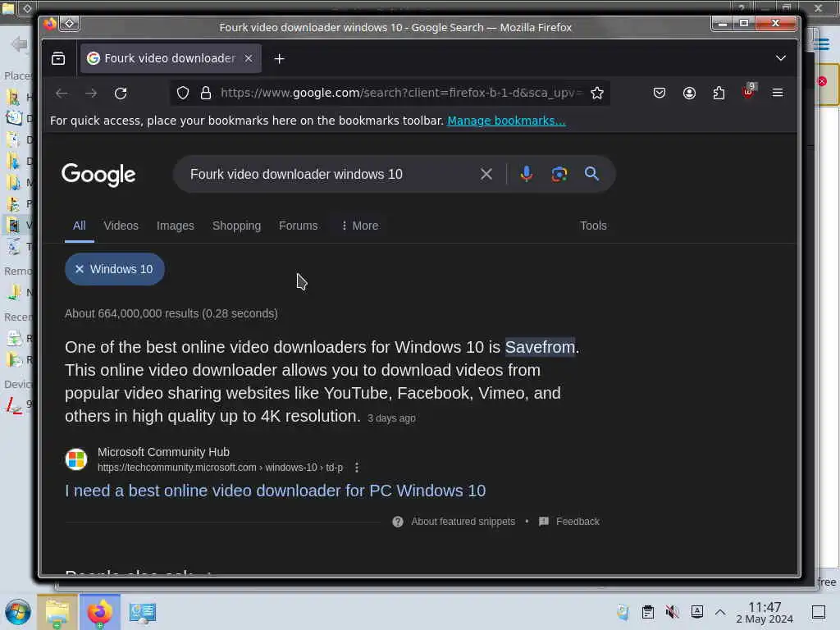Clear the Google search query

click(486, 174)
